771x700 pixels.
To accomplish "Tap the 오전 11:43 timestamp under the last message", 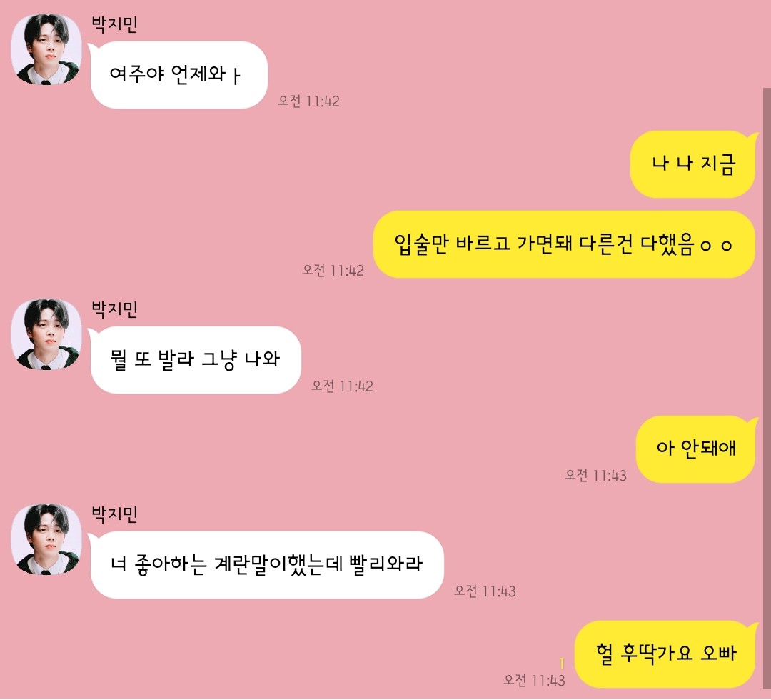I will tap(534, 680).
